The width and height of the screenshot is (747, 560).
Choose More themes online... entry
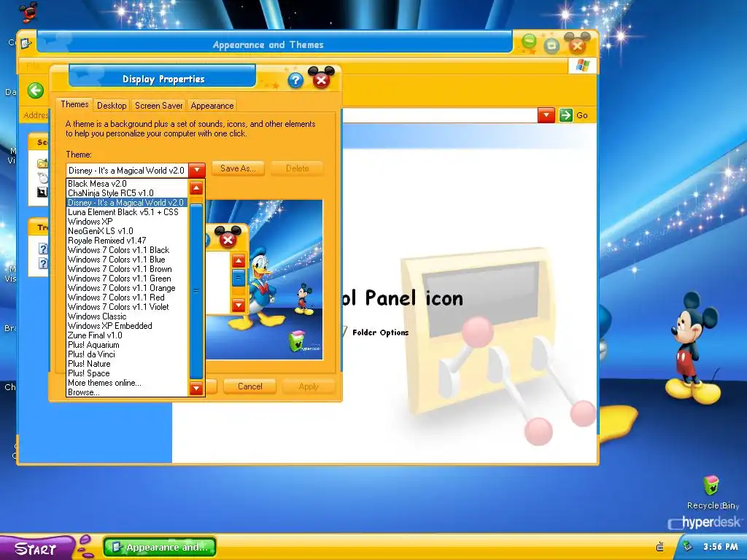(127, 383)
